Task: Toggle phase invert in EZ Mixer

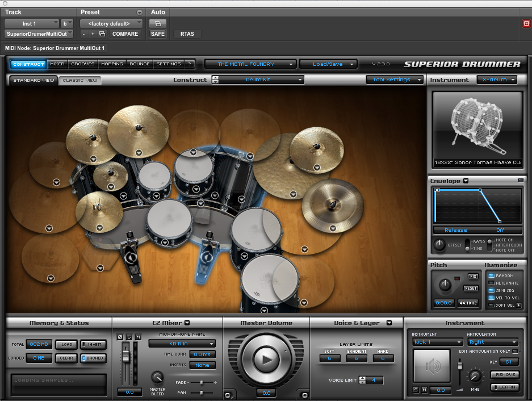Action: (120, 337)
